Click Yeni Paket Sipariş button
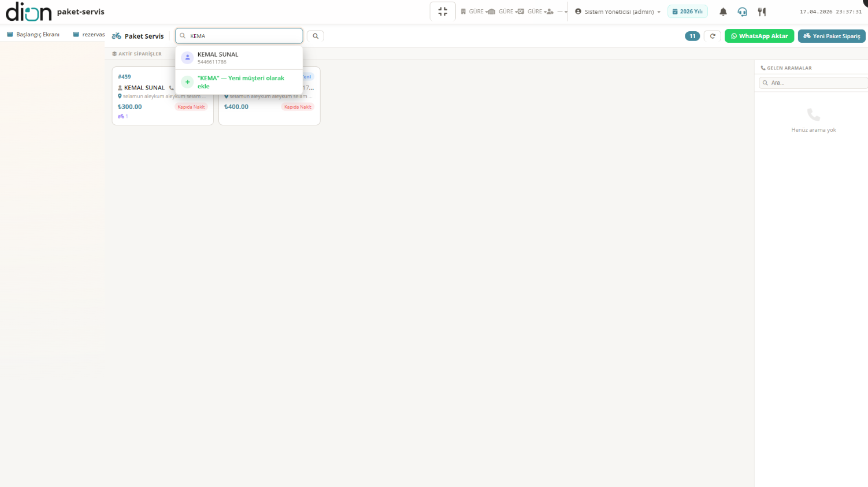 pyautogui.click(x=832, y=36)
